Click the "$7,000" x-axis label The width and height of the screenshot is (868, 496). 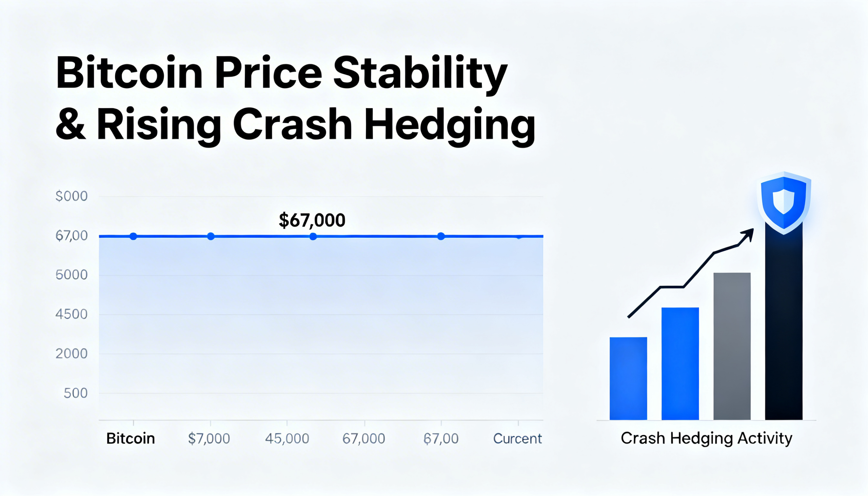(x=209, y=438)
